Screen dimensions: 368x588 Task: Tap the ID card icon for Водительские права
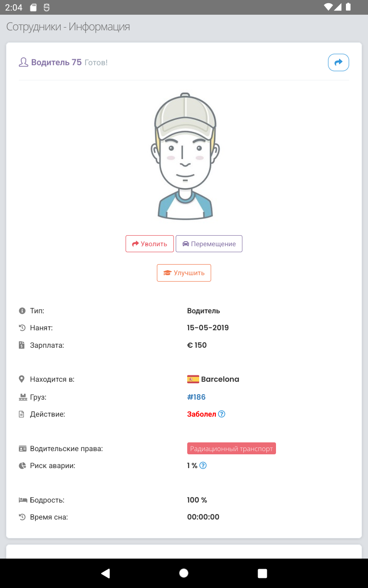click(22, 448)
